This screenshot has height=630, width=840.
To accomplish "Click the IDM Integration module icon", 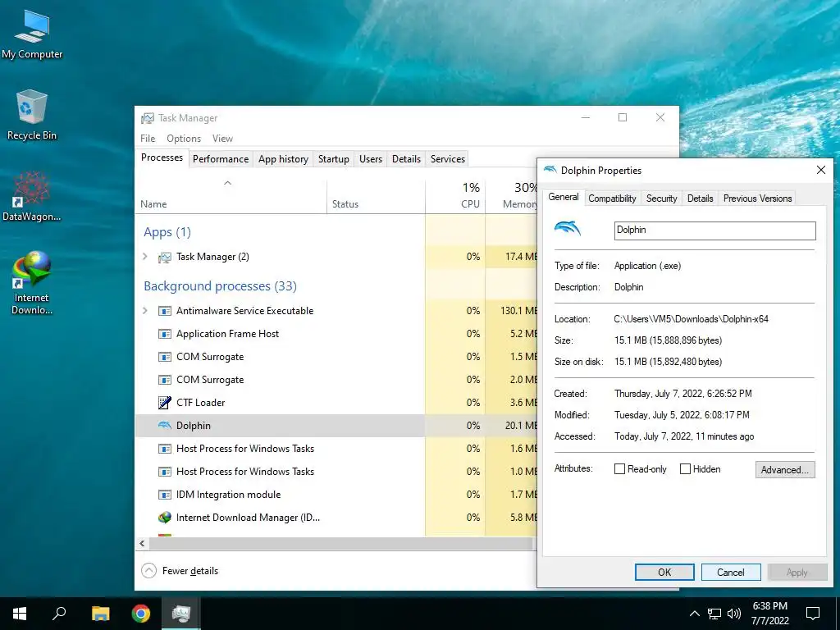I will [164, 495].
